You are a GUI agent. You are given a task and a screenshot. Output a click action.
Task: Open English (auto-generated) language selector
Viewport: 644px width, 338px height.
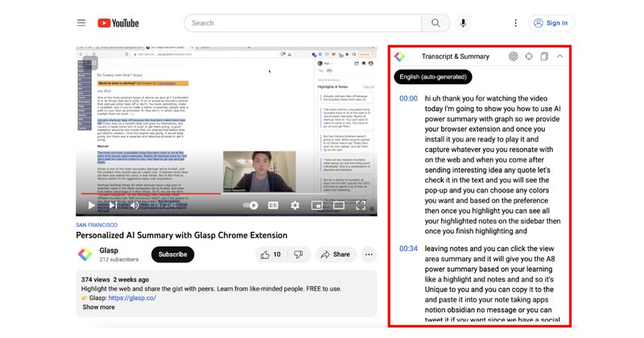click(x=433, y=76)
